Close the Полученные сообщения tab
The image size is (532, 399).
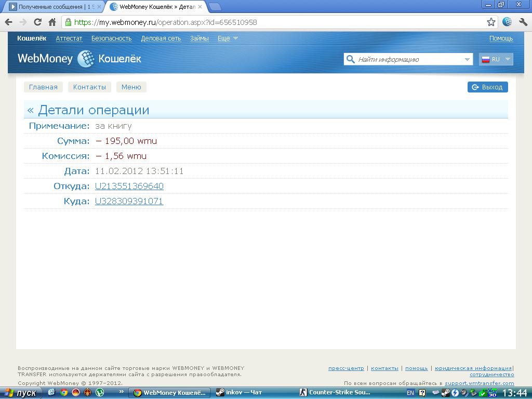click(x=99, y=7)
